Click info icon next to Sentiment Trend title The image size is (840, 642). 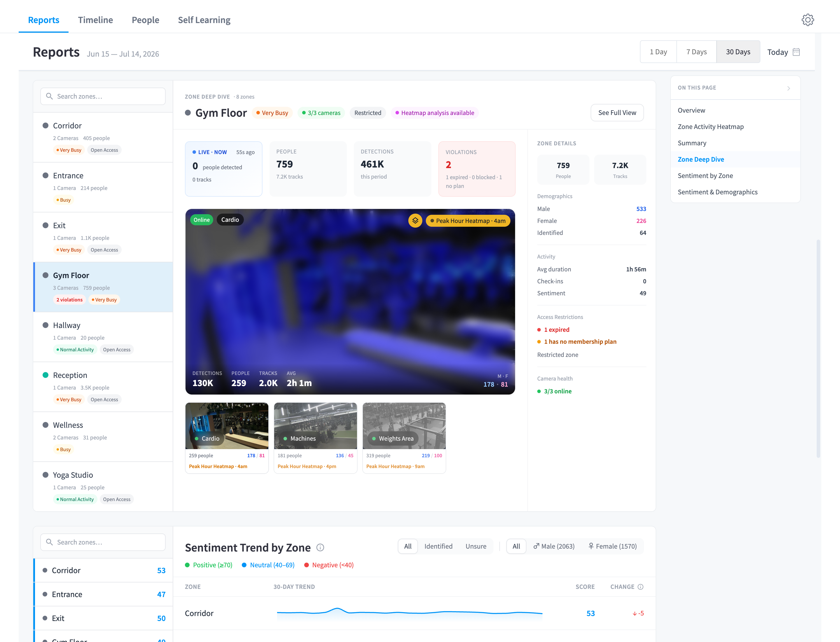point(320,548)
